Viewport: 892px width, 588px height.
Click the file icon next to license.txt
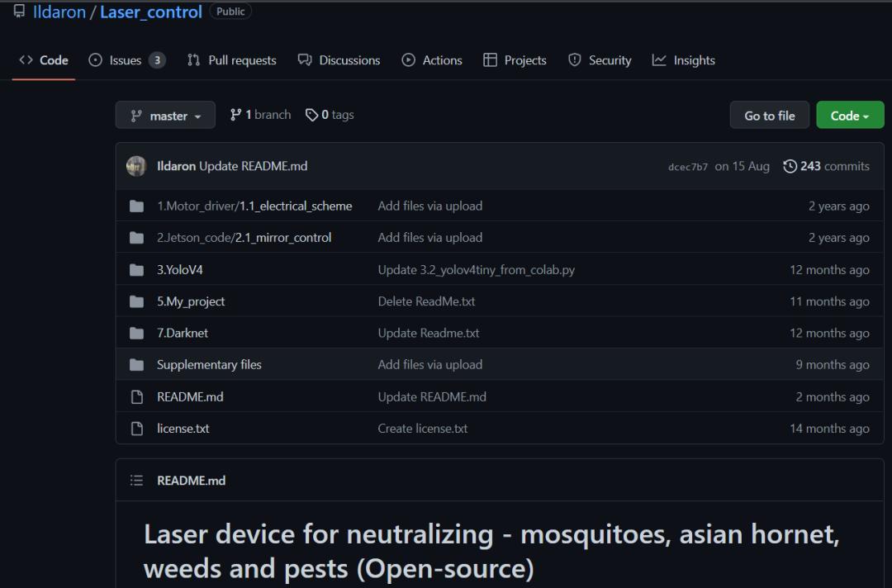tap(136, 429)
